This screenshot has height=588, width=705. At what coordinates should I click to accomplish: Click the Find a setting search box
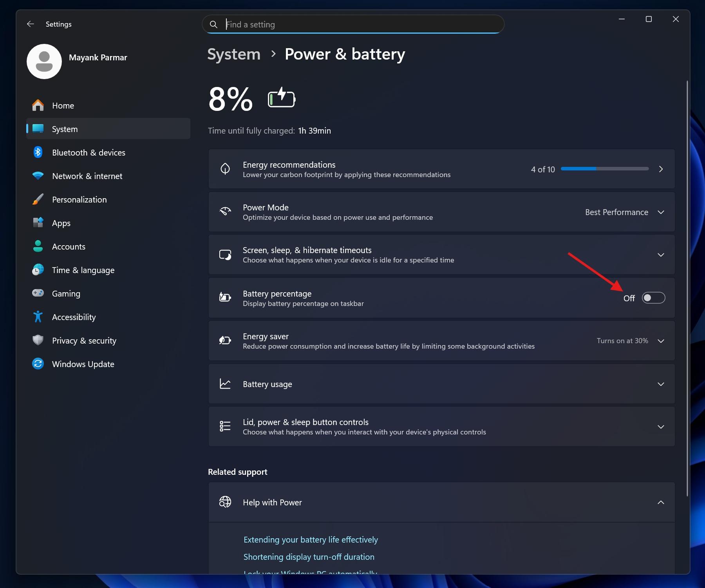352,24
